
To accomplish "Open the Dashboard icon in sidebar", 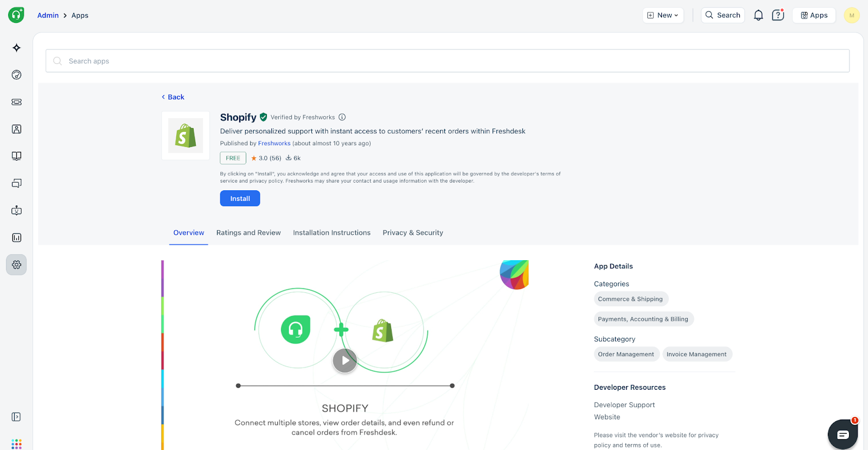I will [x=17, y=75].
